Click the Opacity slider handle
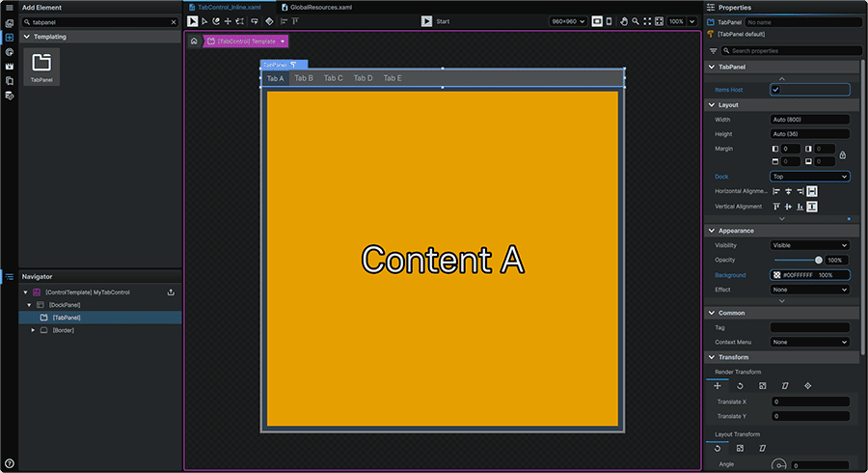This screenshot has height=473, width=868. click(x=819, y=260)
